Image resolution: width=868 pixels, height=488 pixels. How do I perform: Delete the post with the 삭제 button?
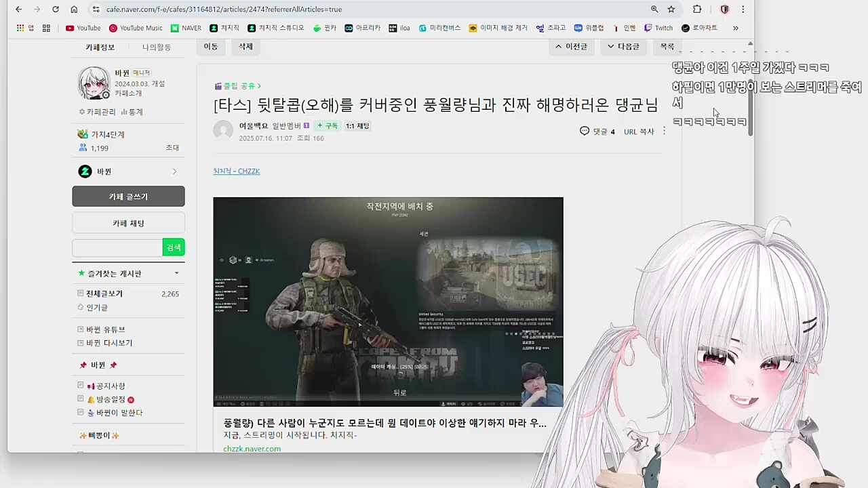[x=245, y=47]
